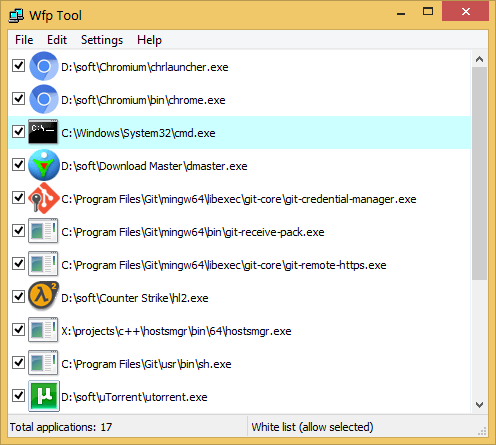Screen dimensions: 496x445
Task: Select the git-receive-pack.exe path text
Action: click(x=193, y=232)
